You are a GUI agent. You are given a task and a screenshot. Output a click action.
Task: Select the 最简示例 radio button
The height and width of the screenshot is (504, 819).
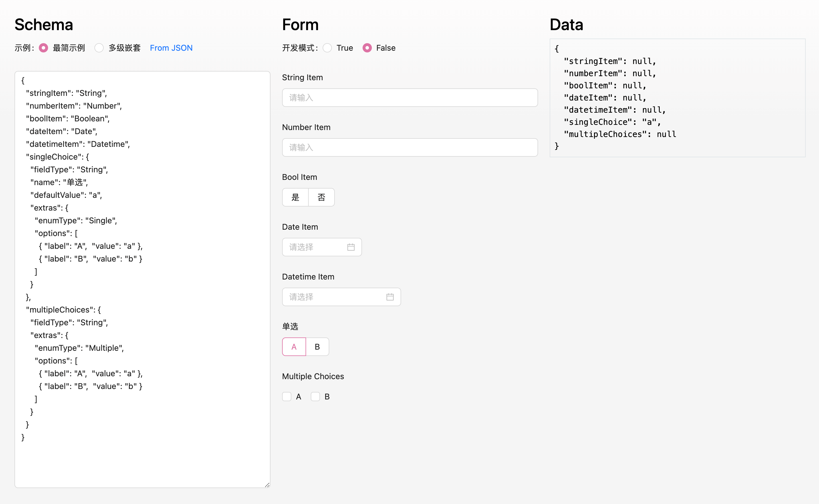43,48
